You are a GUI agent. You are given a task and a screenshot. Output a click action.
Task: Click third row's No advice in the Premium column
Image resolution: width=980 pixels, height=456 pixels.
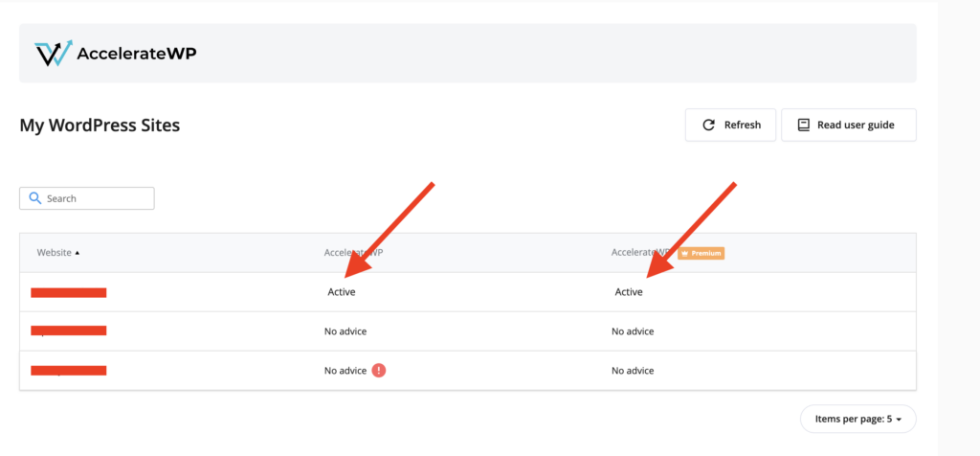(x=633, y=371)
